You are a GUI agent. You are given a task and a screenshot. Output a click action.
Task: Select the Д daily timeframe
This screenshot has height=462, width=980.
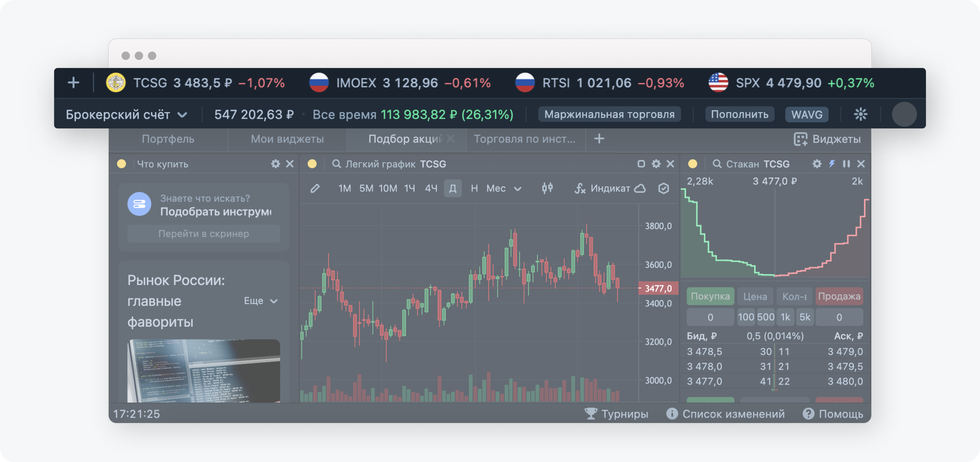[x=452, y=188]
